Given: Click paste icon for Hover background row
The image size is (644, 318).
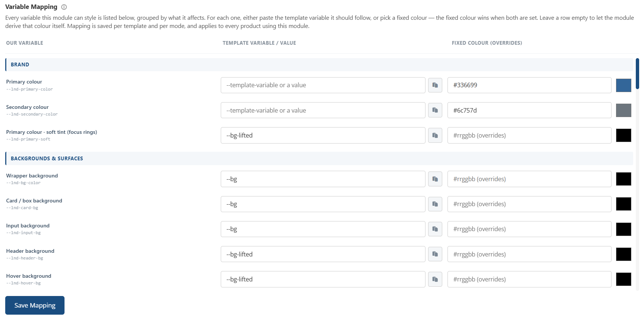Looking at the screenshot, I should [435, 279].
